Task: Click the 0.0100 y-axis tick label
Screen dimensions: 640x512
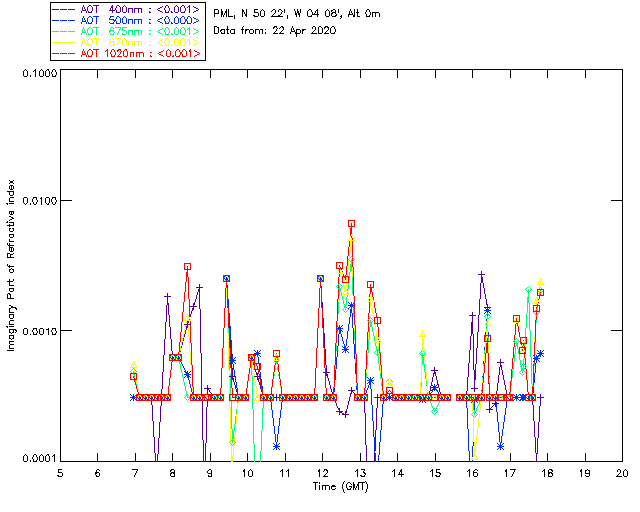Action: pos(39,200)
